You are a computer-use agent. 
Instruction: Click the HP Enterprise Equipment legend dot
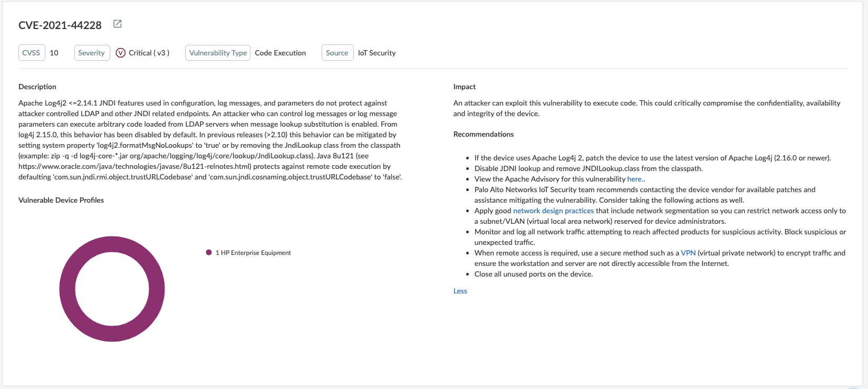(209, 253)
